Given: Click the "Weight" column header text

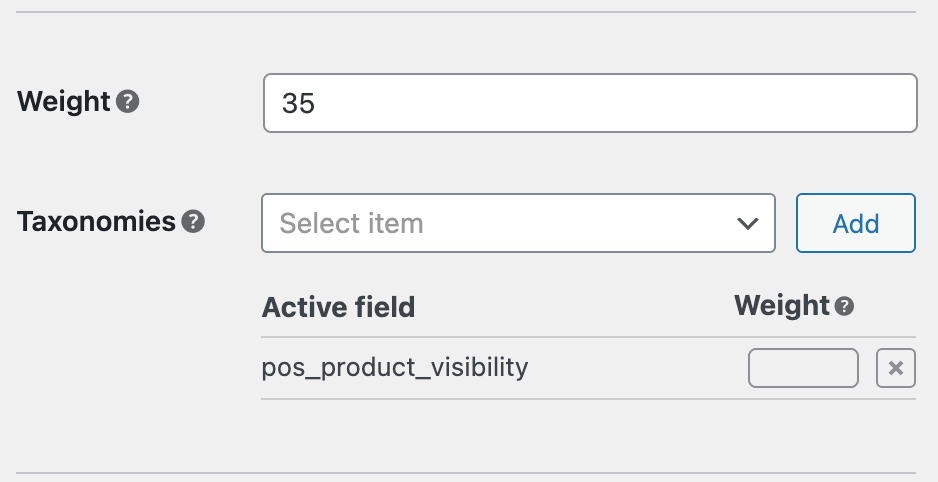Looking at the screenshot, I should [x=782, y=306].
